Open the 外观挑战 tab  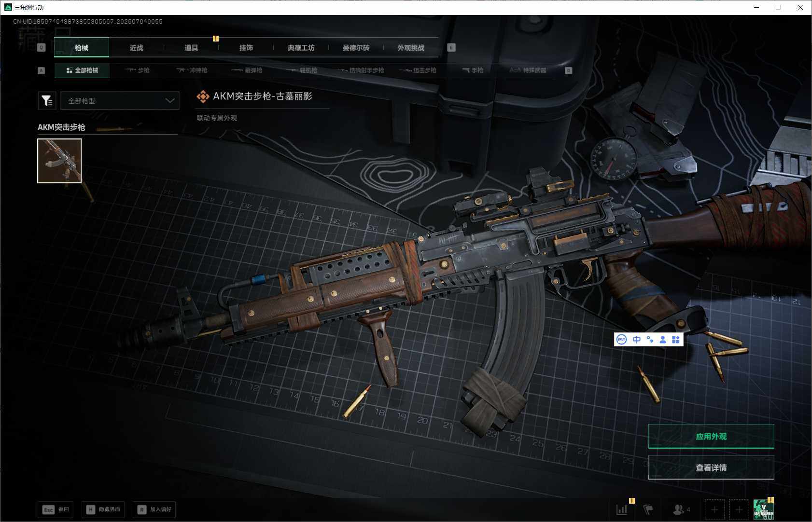click(411, 48)
